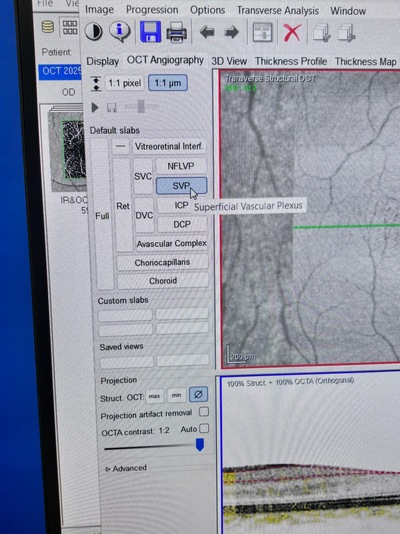Select the Choriocapillaris slab
This screenshot has height=534, width=400.
[162, 262]
